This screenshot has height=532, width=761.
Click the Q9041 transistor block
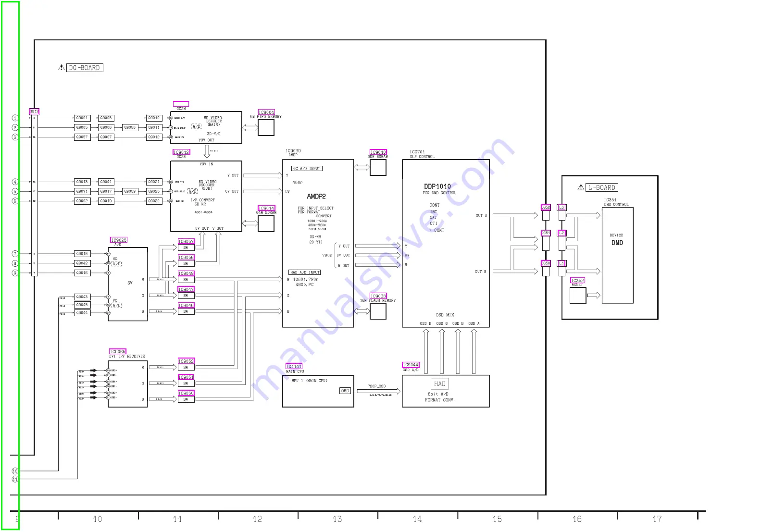click(x=106, y=182)
